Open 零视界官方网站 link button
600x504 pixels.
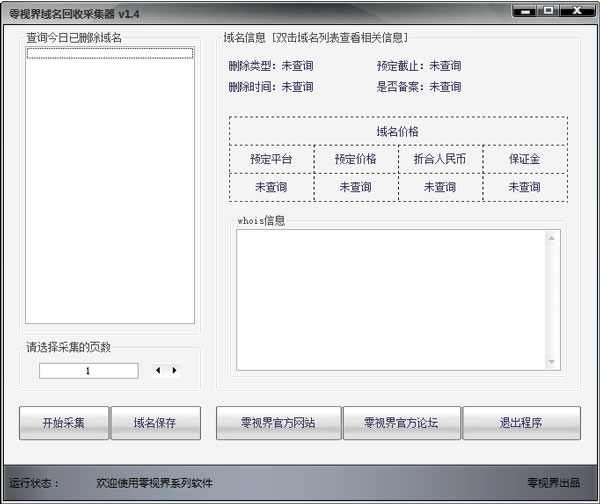pyautogui.click(x=278, y=423)
